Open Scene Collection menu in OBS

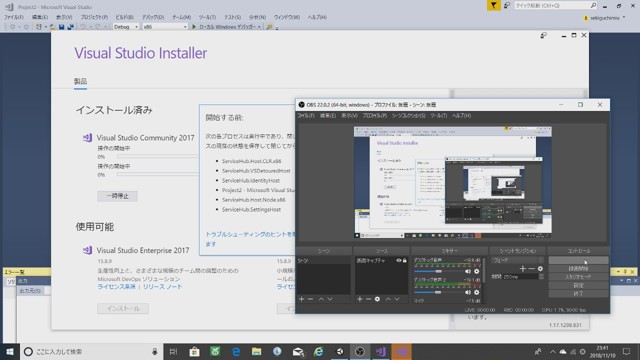pyautogui.click(x=409, y=116)
